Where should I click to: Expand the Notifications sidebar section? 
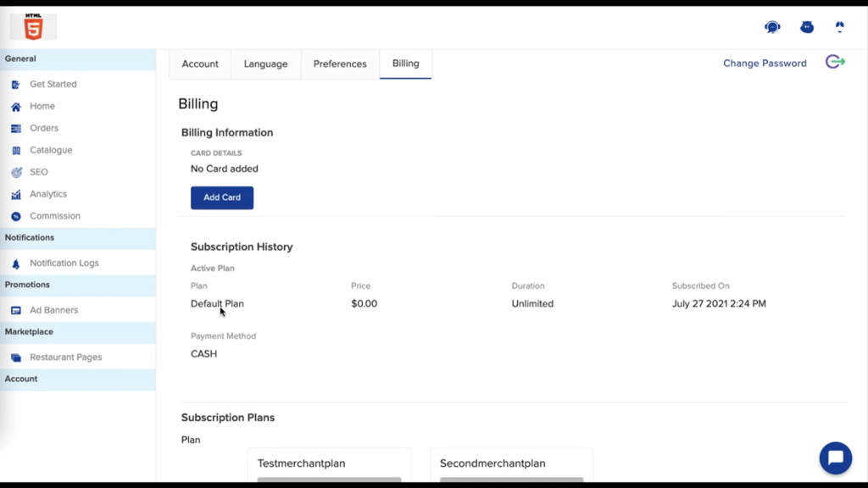31,238
